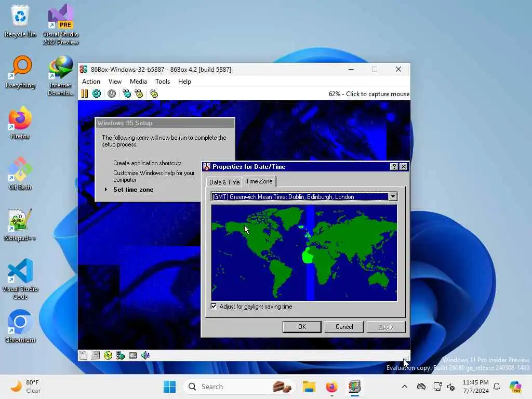Select Visual Studio 2022 Preview desktop icon
532x399 pixels.
(61, 25)
